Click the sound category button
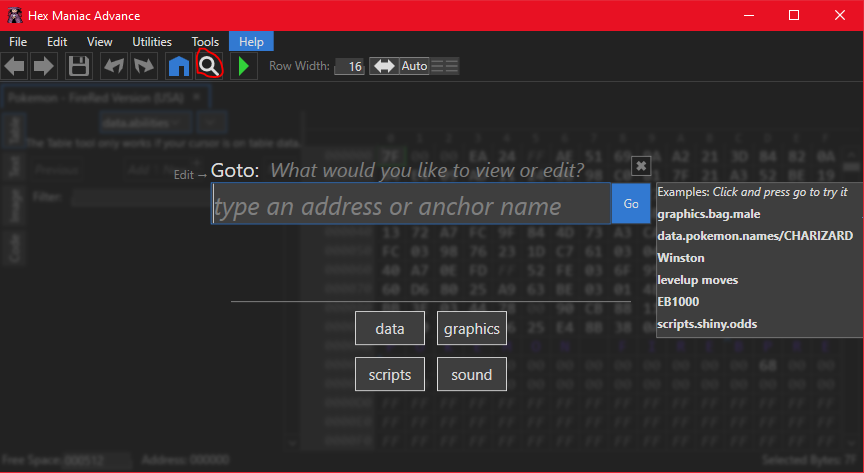Viewport: 864px width, 473px height. [x=472, y=374]
